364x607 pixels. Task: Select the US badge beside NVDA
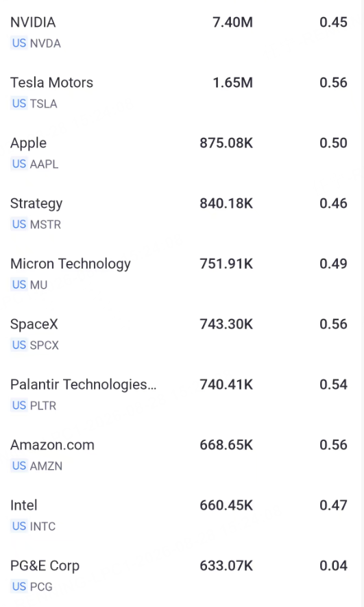19,43
